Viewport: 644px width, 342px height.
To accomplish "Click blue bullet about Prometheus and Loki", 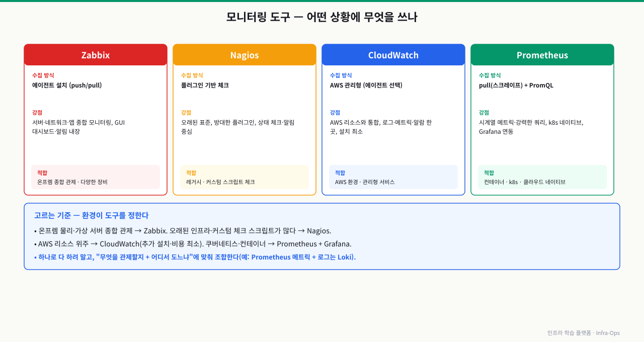I will (x=195, y=257).
